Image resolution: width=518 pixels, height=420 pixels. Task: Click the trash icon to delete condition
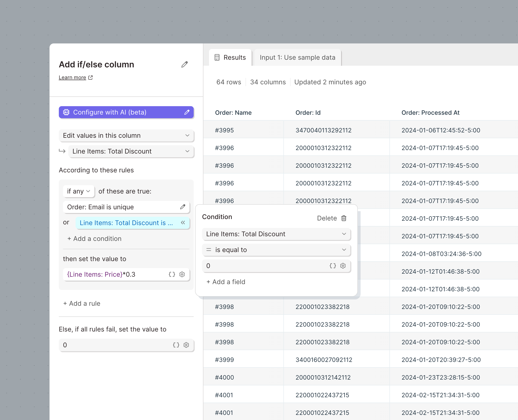coord(344,218)
